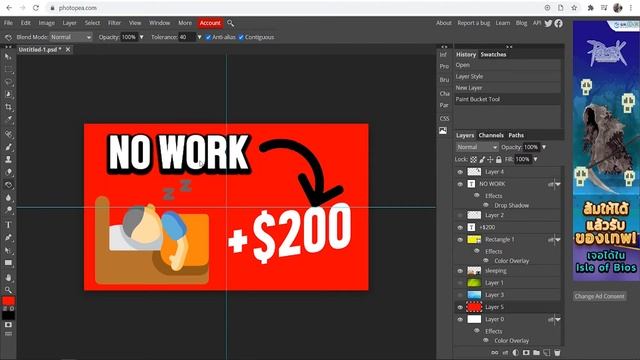Collapse effects on Layer 0
Viewport: 640px width, 360px height.
[x=558, y=320]
